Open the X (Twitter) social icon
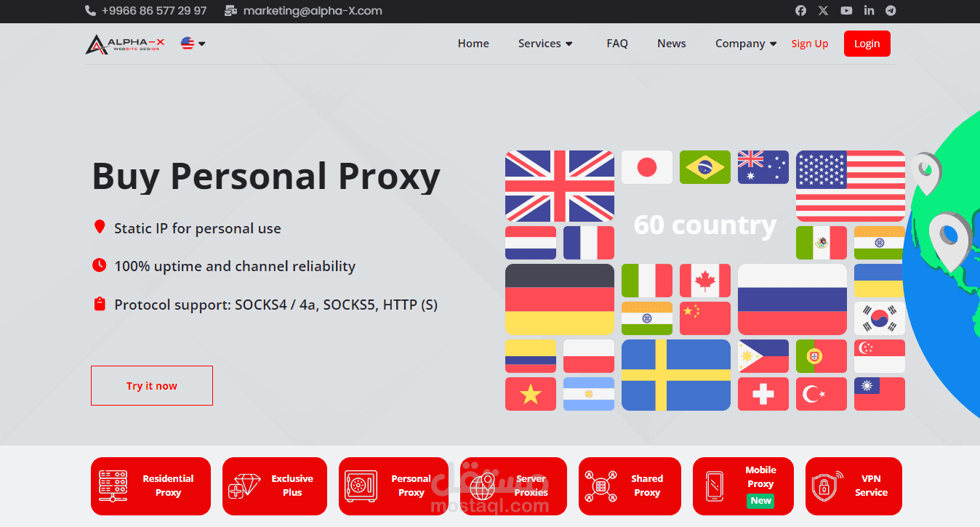 pyautogui.click(x=823, y=11)
